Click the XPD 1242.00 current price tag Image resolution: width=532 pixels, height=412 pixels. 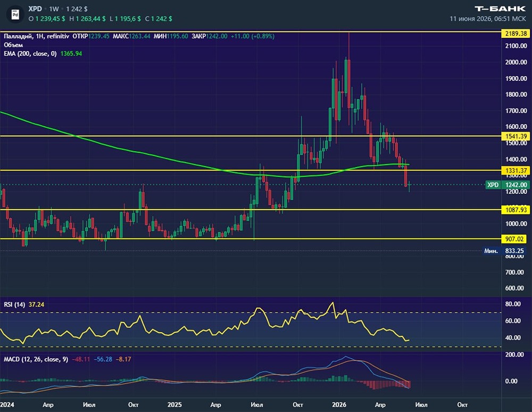[507, 185]
